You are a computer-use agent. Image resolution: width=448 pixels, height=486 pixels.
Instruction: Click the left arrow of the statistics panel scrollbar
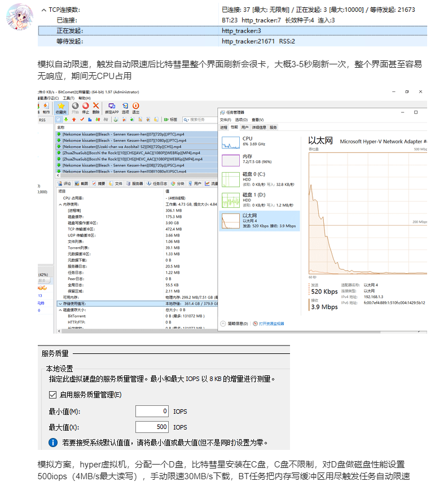coord(59,331)
